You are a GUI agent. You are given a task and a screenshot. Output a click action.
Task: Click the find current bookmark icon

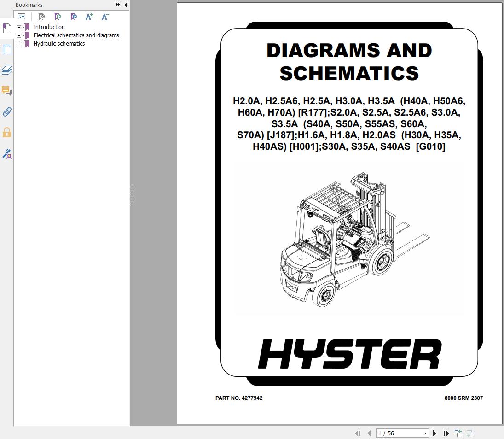74,17
